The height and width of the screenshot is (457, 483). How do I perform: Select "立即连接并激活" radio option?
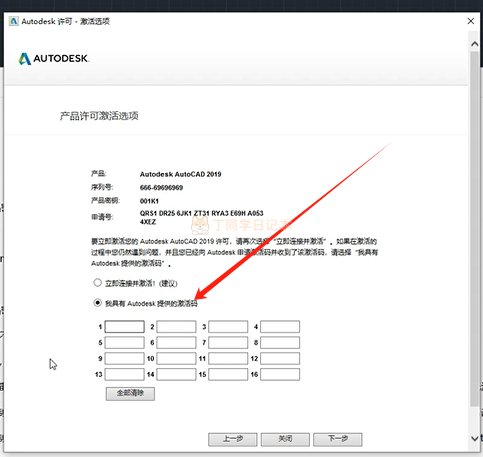tap(97, 283)
